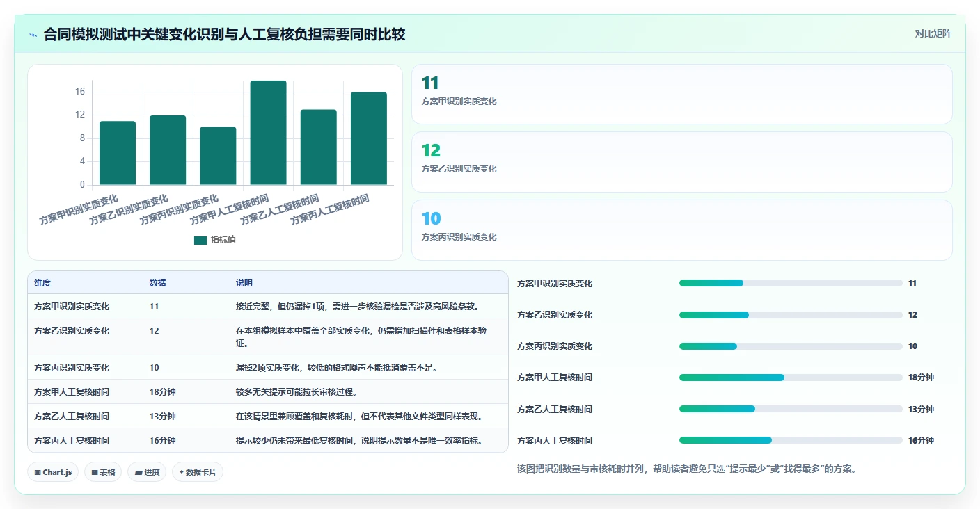Image resolution: width=980 pixels, height=509 pixels.
Task: Click table cell 方案丙识别实质变化
Action: click(72, 368)
